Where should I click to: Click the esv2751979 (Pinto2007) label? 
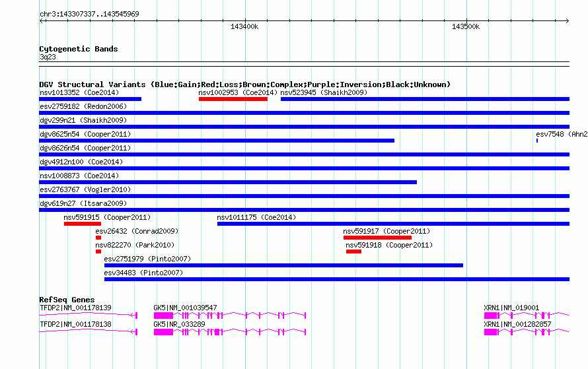pos(147,259)
